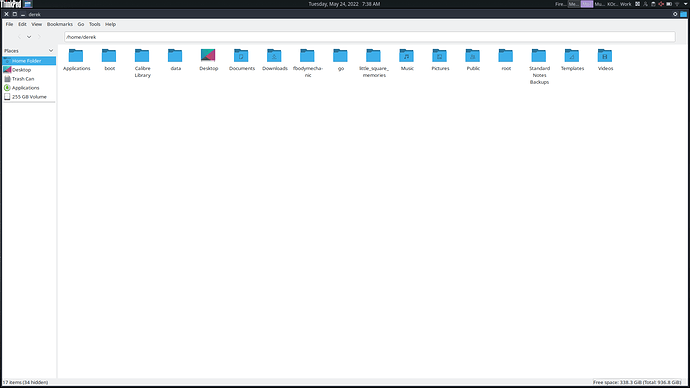Click the battery tray icon
The width and height of the screenshot is (690, 388).
(x=669, y=4)
